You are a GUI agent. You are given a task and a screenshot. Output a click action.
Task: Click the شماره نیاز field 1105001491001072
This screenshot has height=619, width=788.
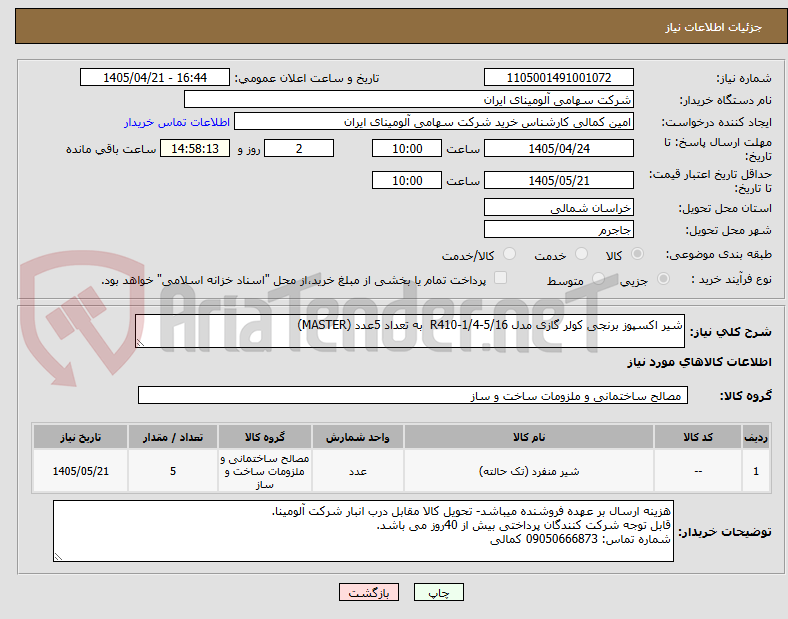(558, 77)
